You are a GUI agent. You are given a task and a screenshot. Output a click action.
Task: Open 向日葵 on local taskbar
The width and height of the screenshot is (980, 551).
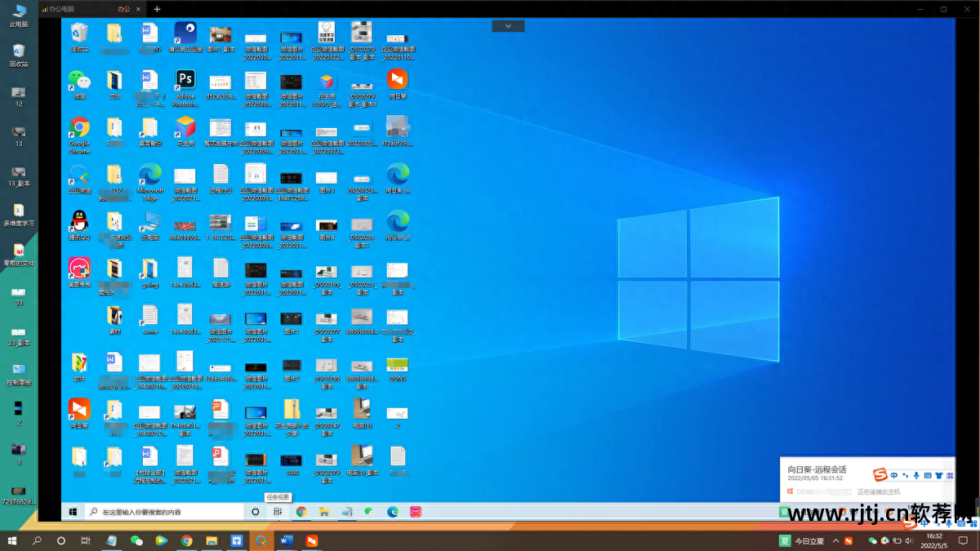click(311, 540)
